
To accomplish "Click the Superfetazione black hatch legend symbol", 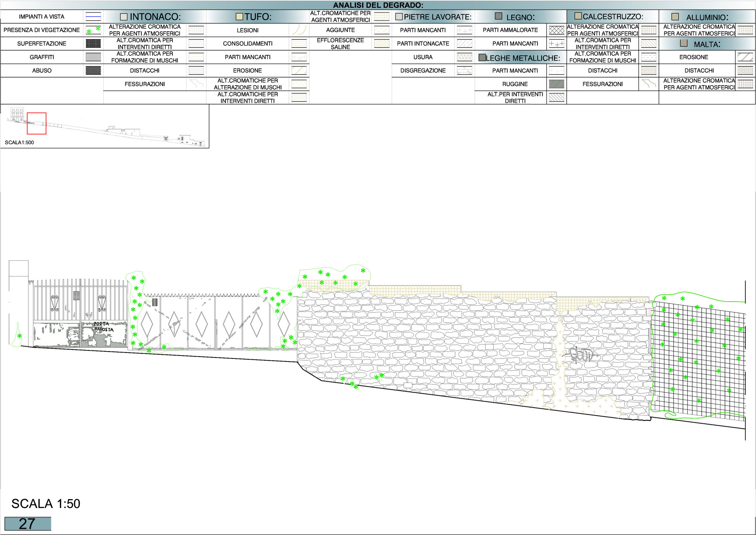I will (x=93, y=44).
